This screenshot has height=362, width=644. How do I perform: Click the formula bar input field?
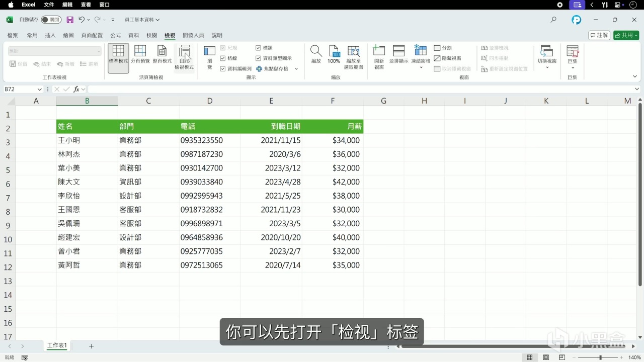360,89
